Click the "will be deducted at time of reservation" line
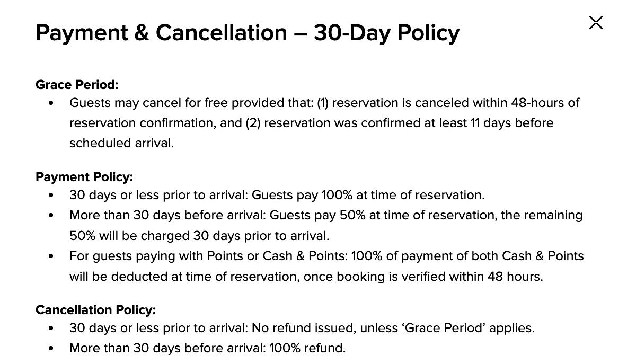This screenshot has width=636, height=364. 306,277
